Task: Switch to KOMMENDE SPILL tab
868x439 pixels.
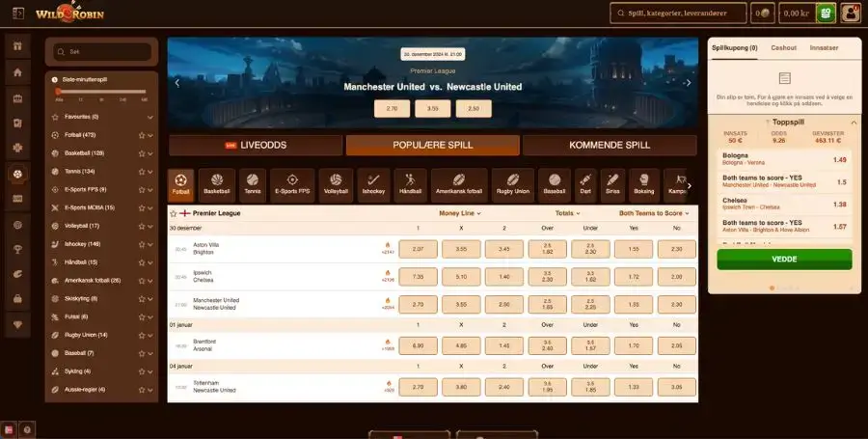Action: (x=610, y=145)
